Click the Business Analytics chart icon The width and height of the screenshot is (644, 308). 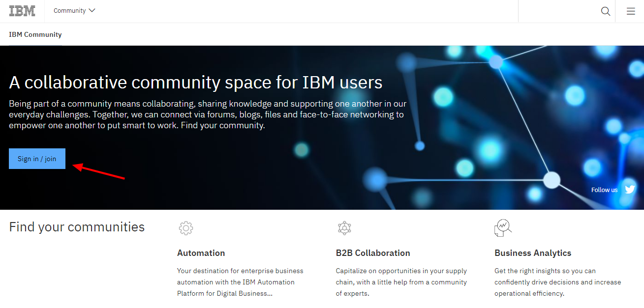(x=503, y=228)
